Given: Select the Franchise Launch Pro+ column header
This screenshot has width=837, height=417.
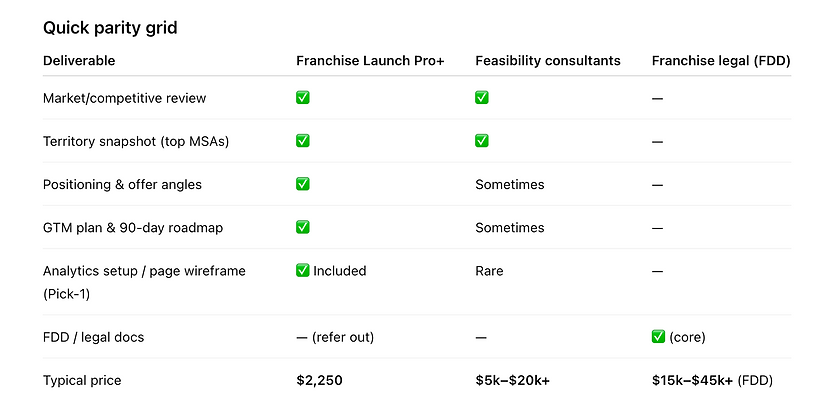Looking at the screenshot, I should tap(370, 61).
